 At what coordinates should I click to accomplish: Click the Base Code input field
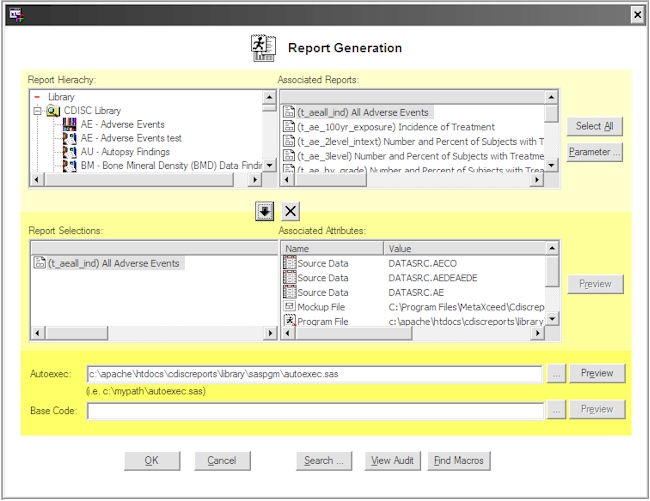tap(315, 411)
